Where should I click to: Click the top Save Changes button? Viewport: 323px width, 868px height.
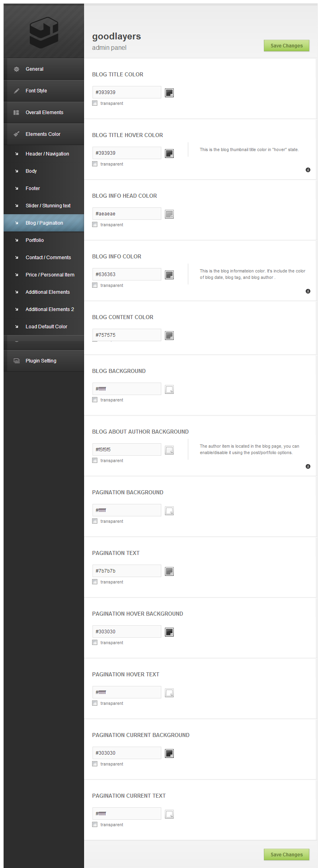pyautogui.click(x=286, y=46)
